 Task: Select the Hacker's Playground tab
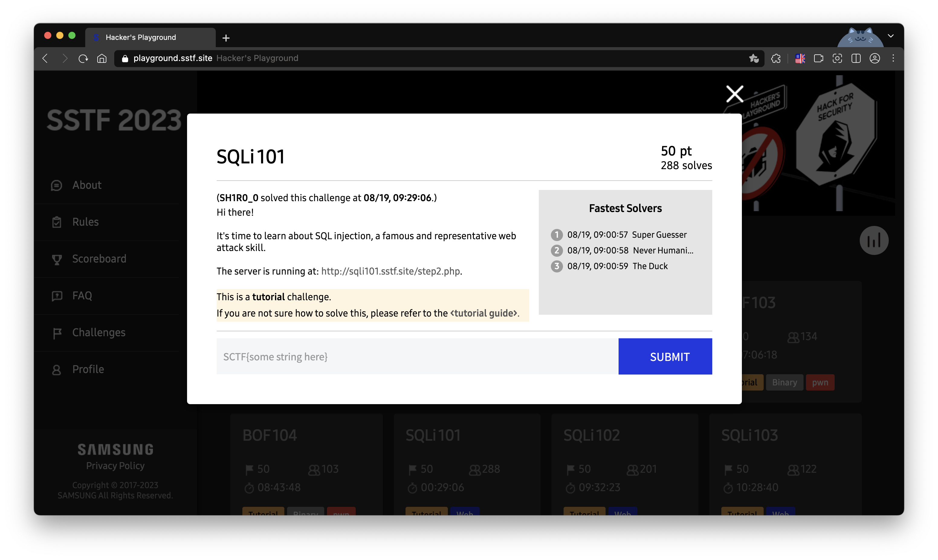150,37
